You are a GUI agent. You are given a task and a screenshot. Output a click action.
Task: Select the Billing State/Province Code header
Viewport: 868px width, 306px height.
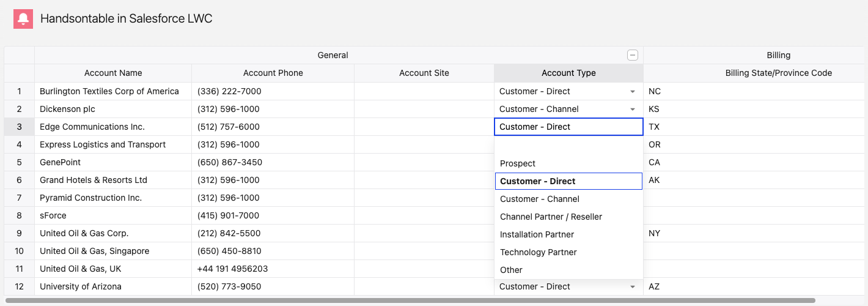pos(779,73)
